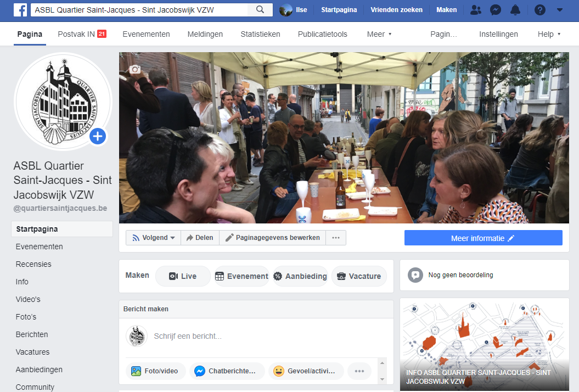The height and width of the screenshot is (392, 579).
Task: Click the page profile logo picture
Action: [63, 101]
